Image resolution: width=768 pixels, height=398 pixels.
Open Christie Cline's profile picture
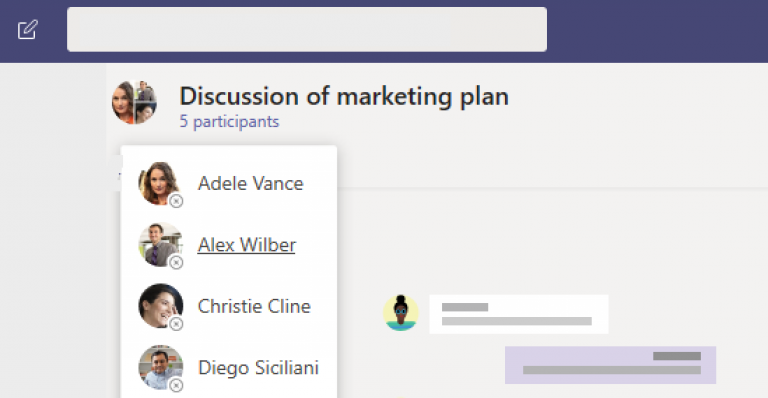(x=160, y=306)
